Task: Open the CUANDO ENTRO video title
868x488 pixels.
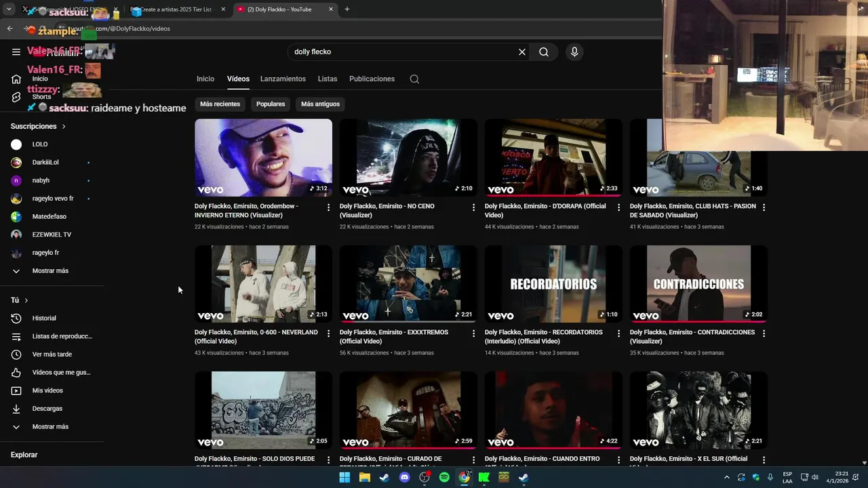Action: pyautogui.click(x=542, y=462)
